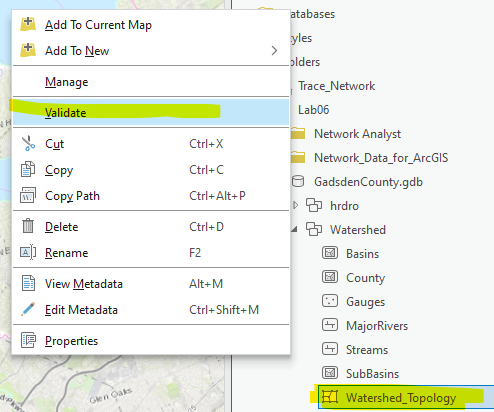Expand the hrdro feature dataset
Image resolution: width=494 pixels, height=412 pixels.
tap(295, 205)
